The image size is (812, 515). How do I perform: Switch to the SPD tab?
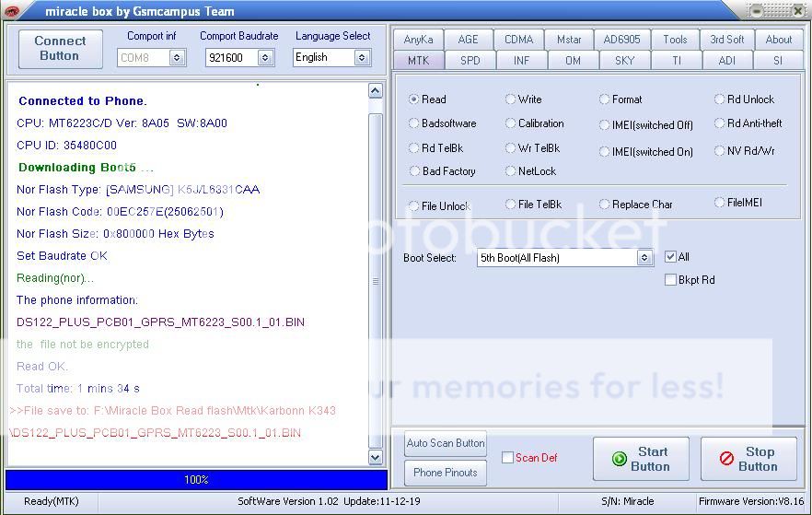point(470,60)
